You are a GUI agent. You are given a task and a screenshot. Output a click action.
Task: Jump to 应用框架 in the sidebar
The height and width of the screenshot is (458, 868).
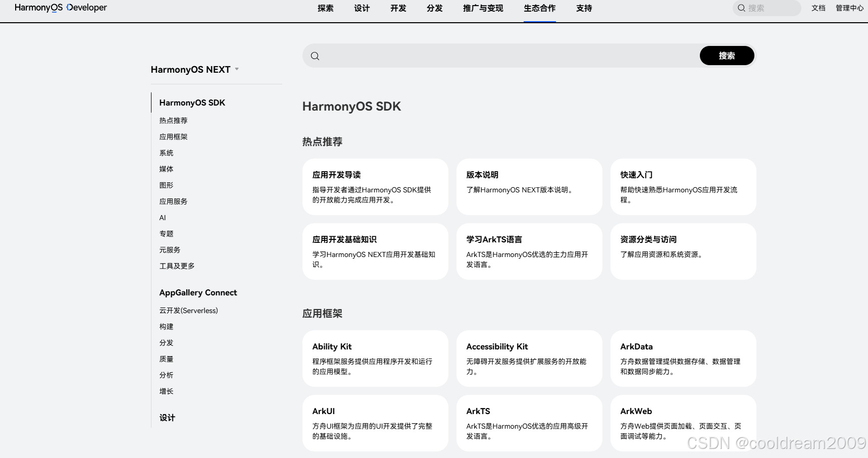click(173, 137)
